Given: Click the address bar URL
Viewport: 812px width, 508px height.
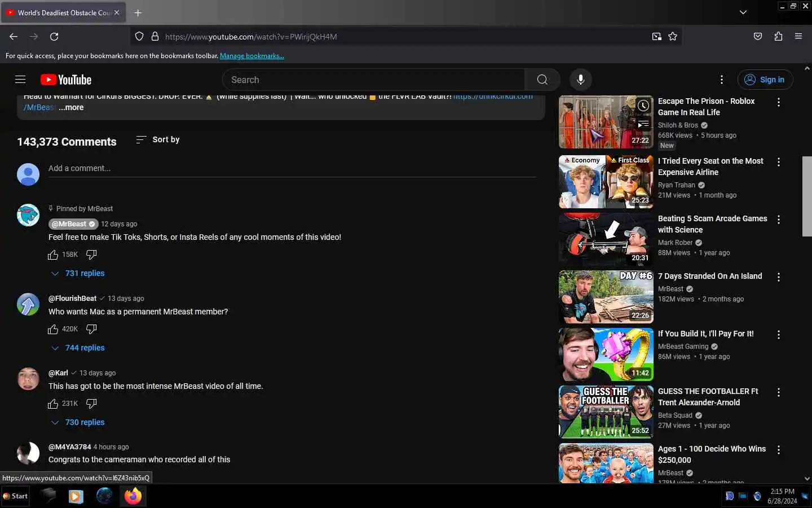Looking at the screenshot, I should point(251,37).
